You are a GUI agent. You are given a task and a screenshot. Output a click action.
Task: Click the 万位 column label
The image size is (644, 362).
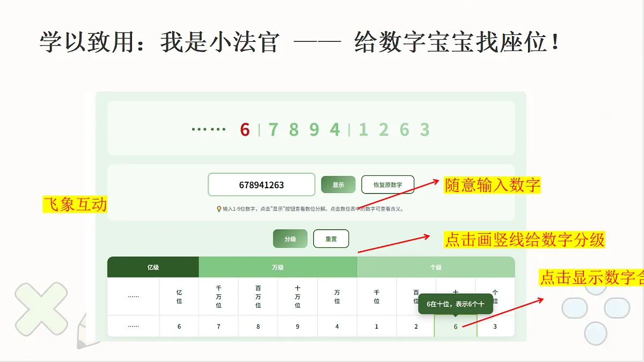coord(337,297)
